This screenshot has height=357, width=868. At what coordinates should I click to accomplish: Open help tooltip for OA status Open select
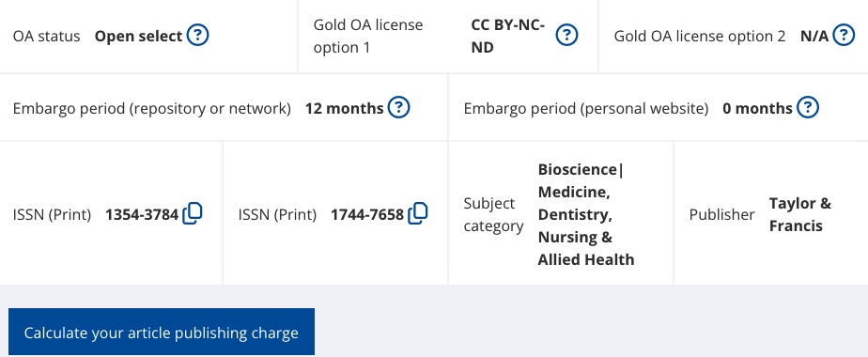pos(197,36)
